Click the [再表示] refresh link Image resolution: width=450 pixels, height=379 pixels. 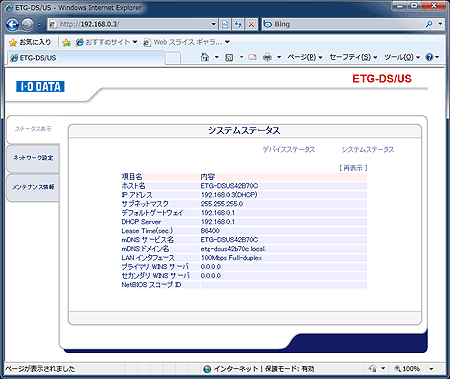click(x=353, y=168)
